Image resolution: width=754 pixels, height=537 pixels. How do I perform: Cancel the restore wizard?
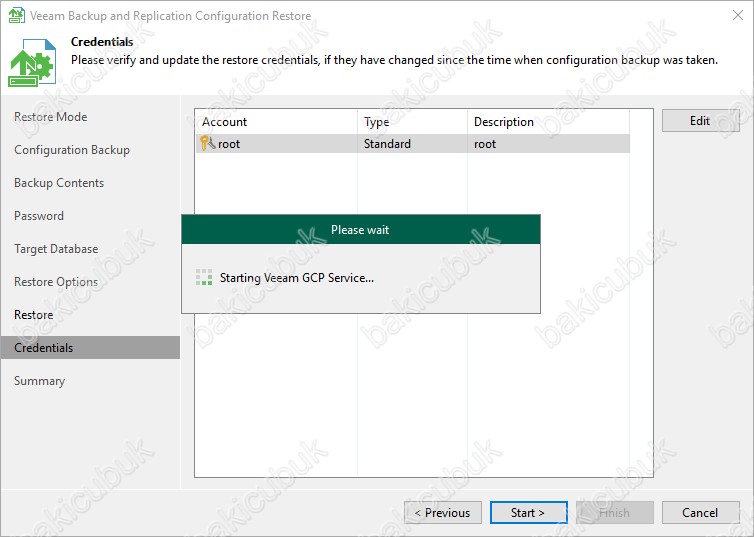coord(700,512)
